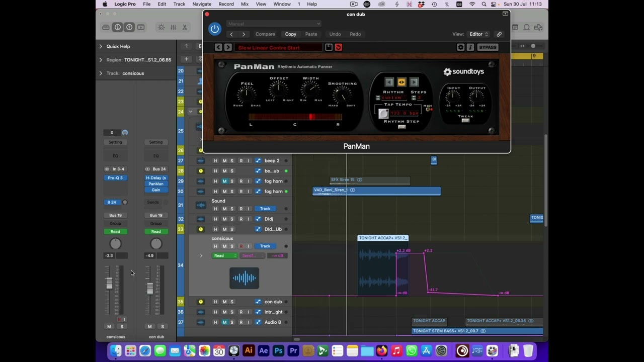Open Pro-Q 3 plugin slot
Viewport: 644px width, 362px height.
click(x=115, y=178)
